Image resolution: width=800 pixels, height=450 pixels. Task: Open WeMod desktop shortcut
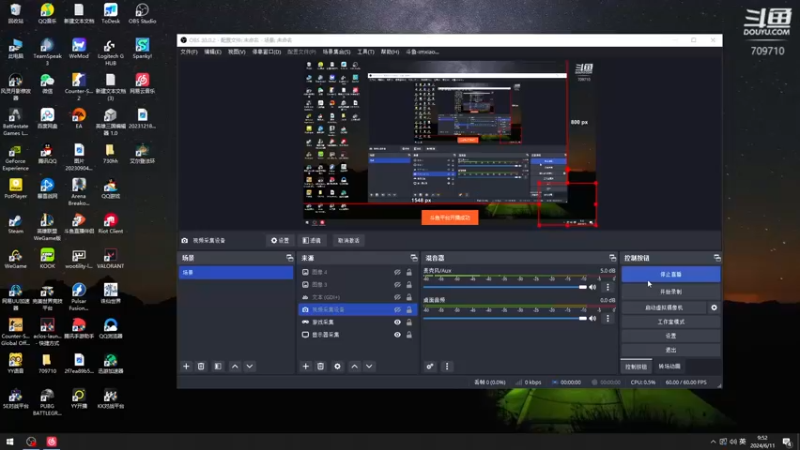(79, 49)
